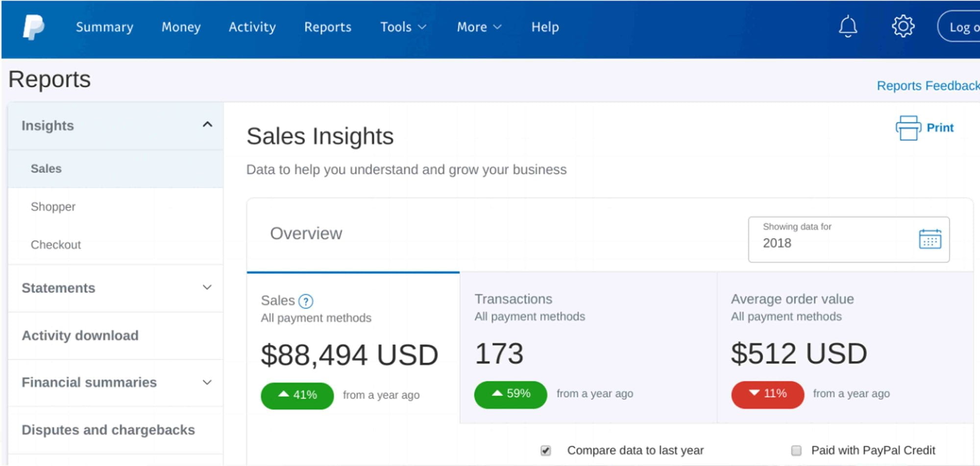The width and height of the screenshot is (980, 466).
Task: Go to the Activity menu item
Action: pyautogui.click(x=252, y=27)
